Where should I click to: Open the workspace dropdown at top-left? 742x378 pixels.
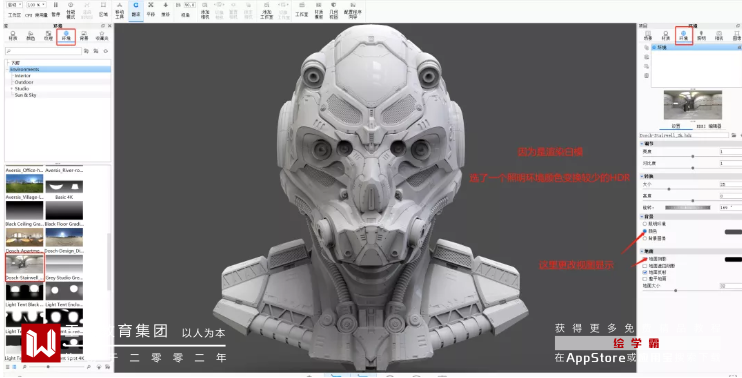14,5
